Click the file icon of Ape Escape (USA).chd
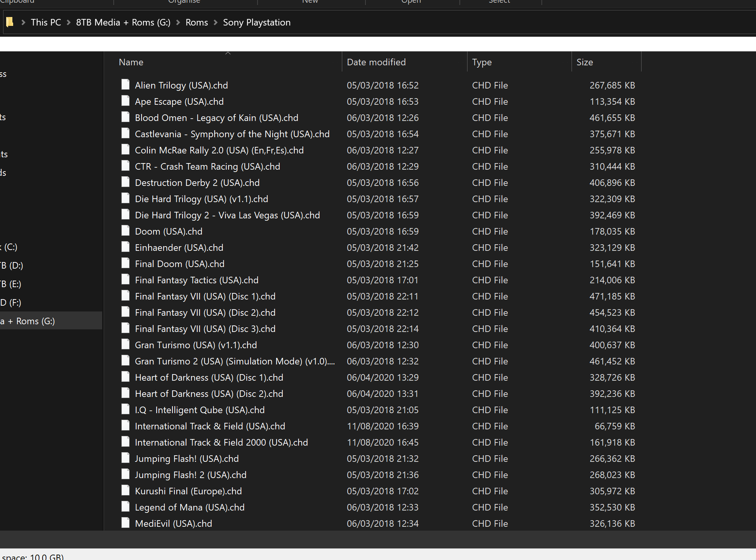This screenshot has height=560, width=756. [125, 101]
